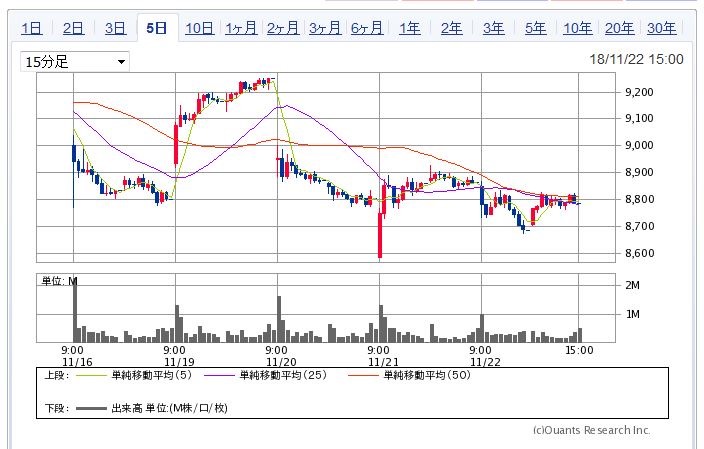This screenshot has height=449, width=704.
Task: Click the 11/20 date label
Action: [281, 362]
